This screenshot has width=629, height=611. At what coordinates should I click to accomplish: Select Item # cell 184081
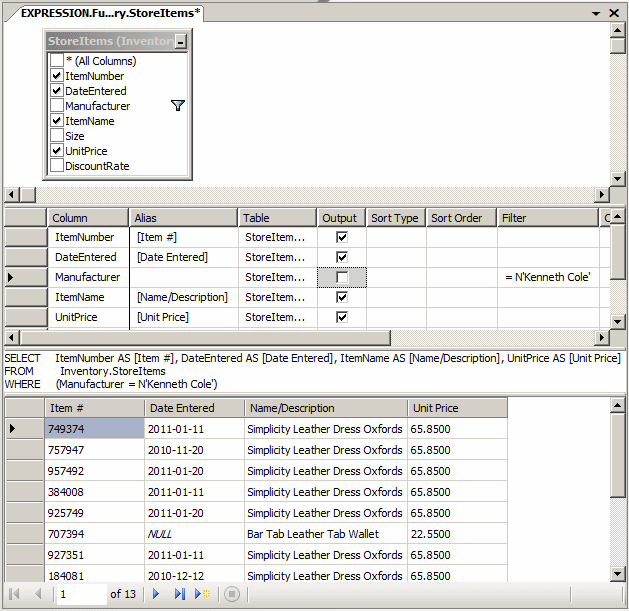point(94,576)
